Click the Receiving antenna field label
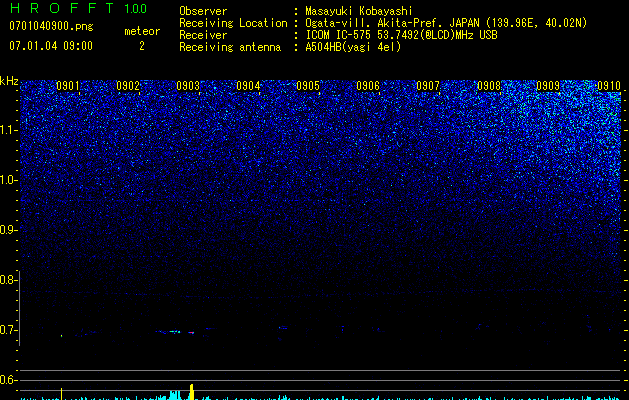The image size is (629, 400). 230,47
